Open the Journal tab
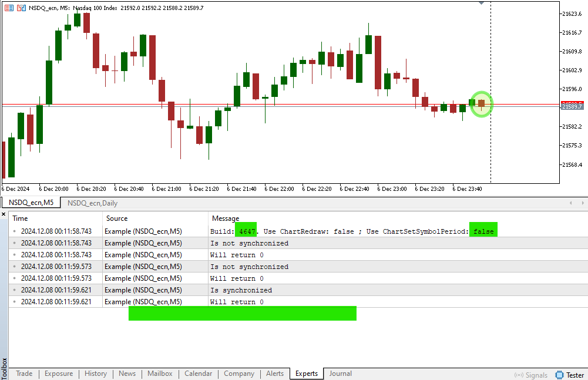 tap(341, 374)
